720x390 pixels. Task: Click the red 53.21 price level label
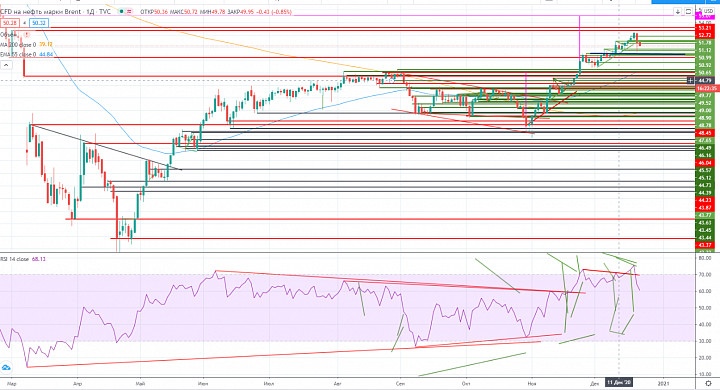[x=705, y=28]
